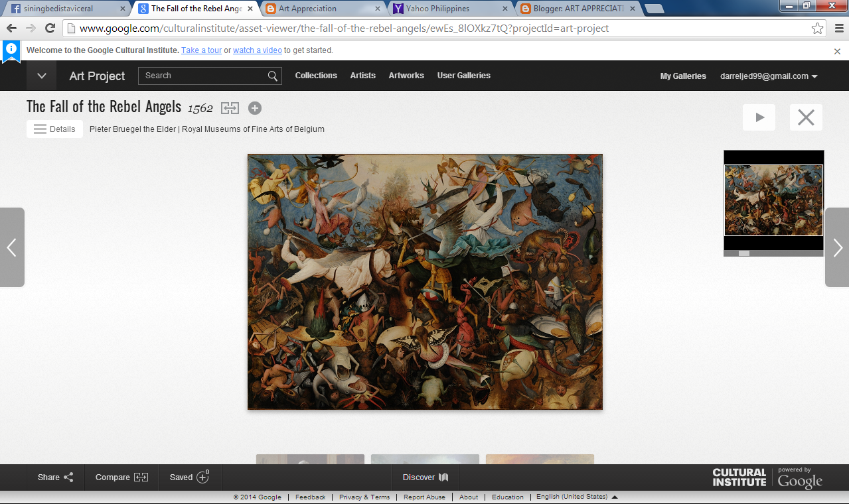Viewport: 849px width, 504px height.
Task: Click the main painting image
Action: [x=425, y=282]
